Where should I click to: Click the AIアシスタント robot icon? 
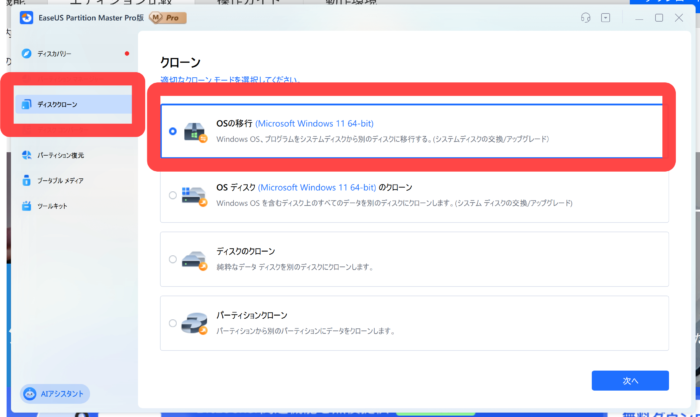click(x=29, y=394)
